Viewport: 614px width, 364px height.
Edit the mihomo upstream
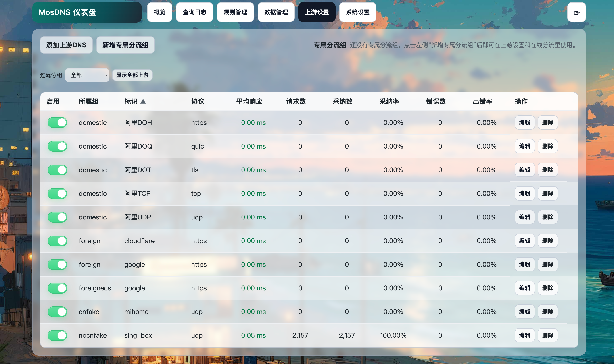pos(525,312)
